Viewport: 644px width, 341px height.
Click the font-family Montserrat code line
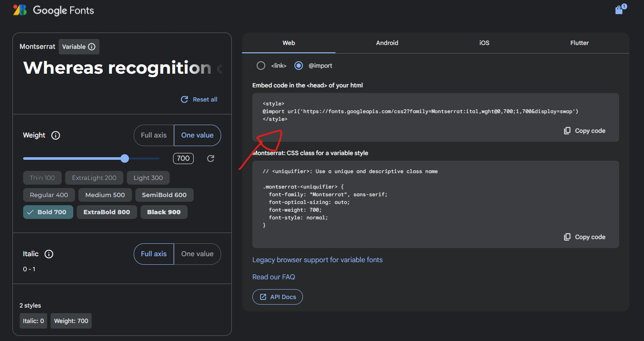coord(328,194)
